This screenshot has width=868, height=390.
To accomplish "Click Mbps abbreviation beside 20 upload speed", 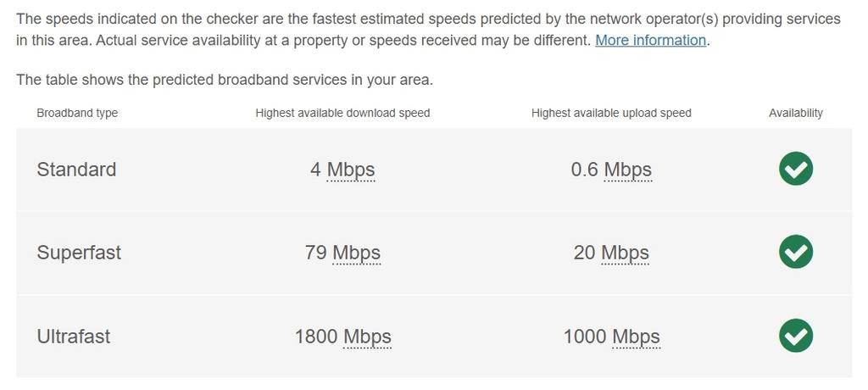I will pos(625,253).
